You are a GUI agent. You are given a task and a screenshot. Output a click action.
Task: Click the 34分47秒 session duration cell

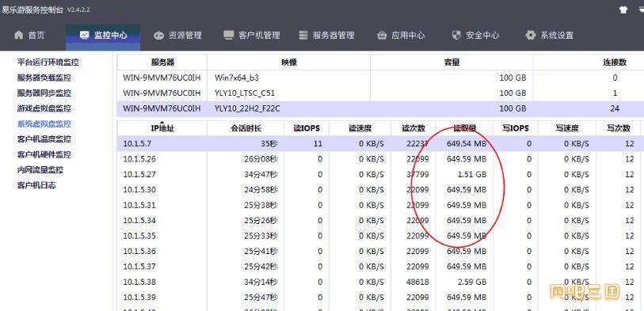click(x=261, y=174)
